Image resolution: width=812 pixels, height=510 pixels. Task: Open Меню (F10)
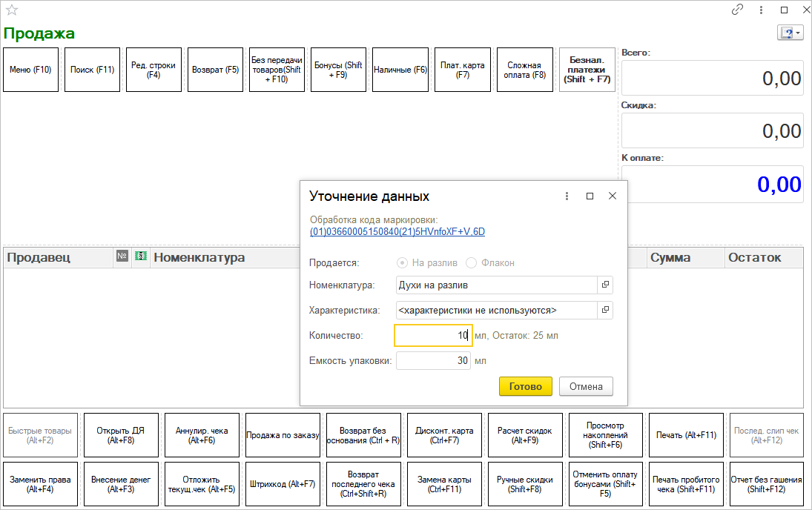click(x=30, y=70)
